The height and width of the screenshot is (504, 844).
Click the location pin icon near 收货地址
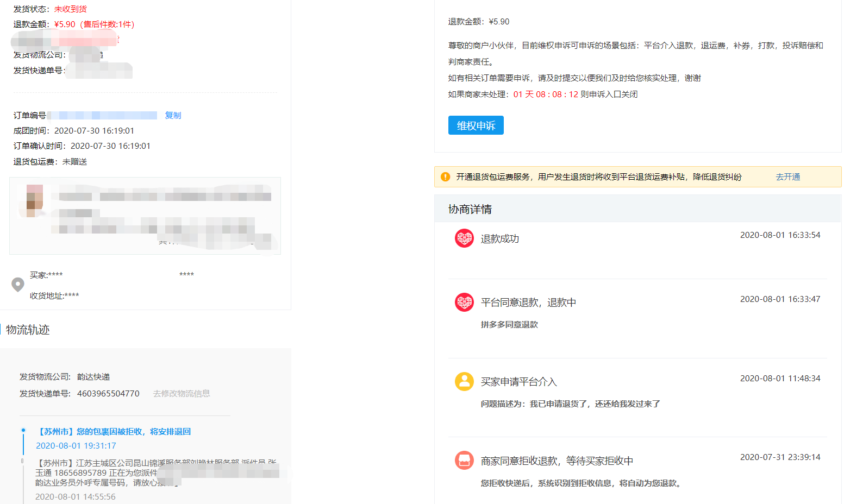(x=18, y=285)
